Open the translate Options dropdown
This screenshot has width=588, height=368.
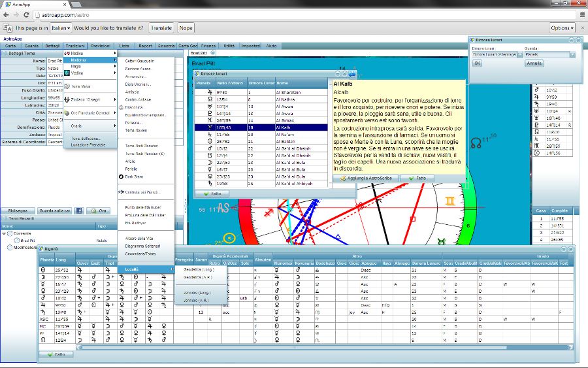(x=562, y=28)
